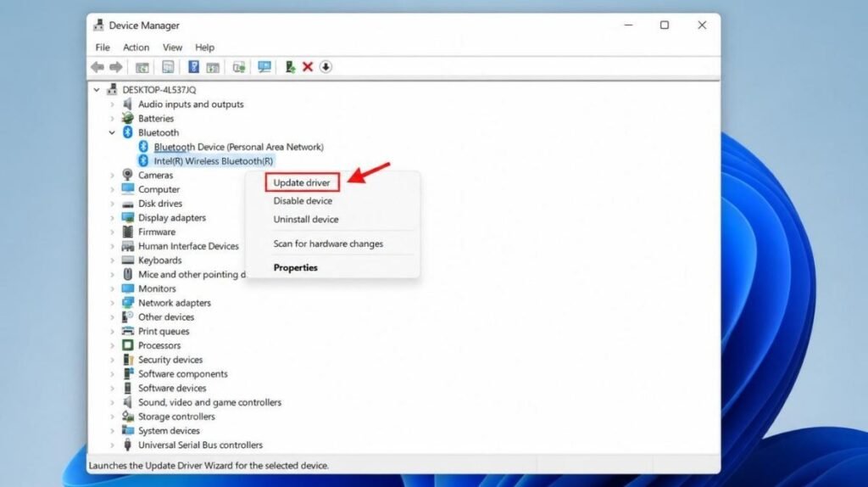The height and width of the screenshot is (487, 868).
Task: Select the Computer category label
Action: point(159,189)
